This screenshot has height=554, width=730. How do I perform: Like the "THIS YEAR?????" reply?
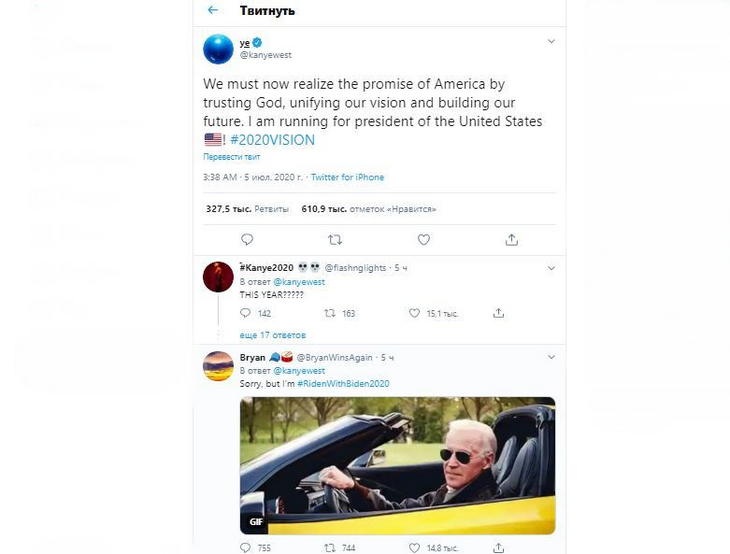click(414, 313)
